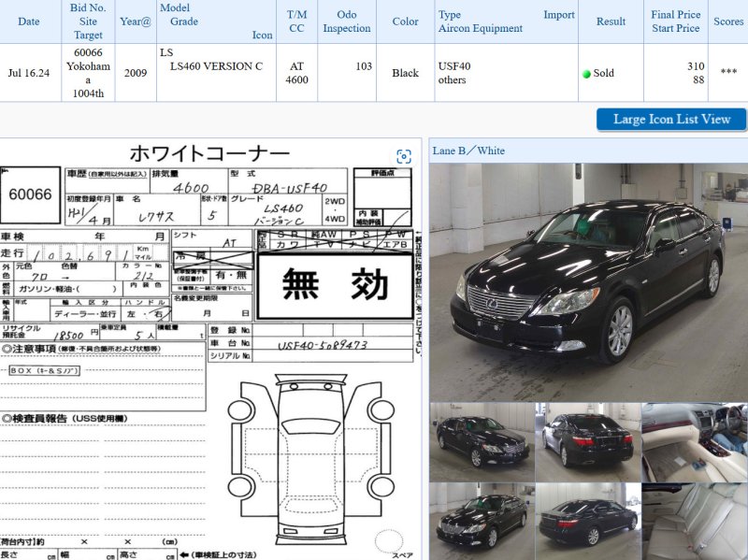Viewport: 748px width, 560px height.
Task: Select the rear trunk view thumbnail in the first row
Action: tap(587, 441)
